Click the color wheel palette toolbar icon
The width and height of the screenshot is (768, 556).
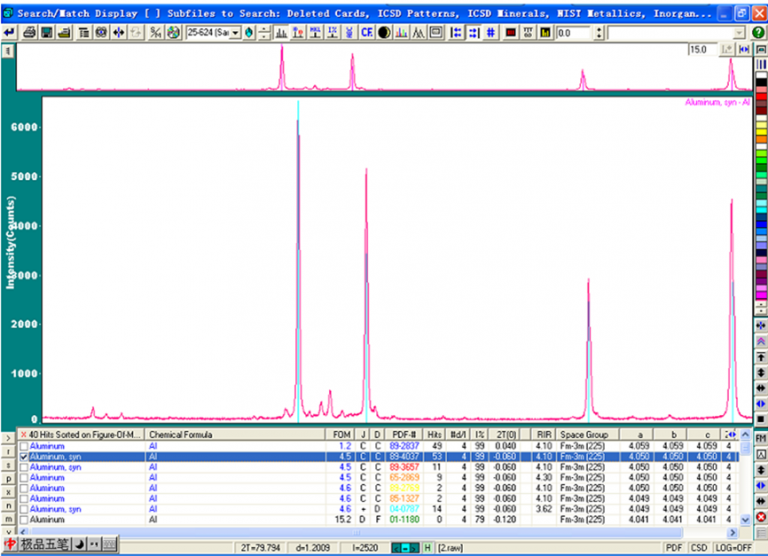(173, 33)
